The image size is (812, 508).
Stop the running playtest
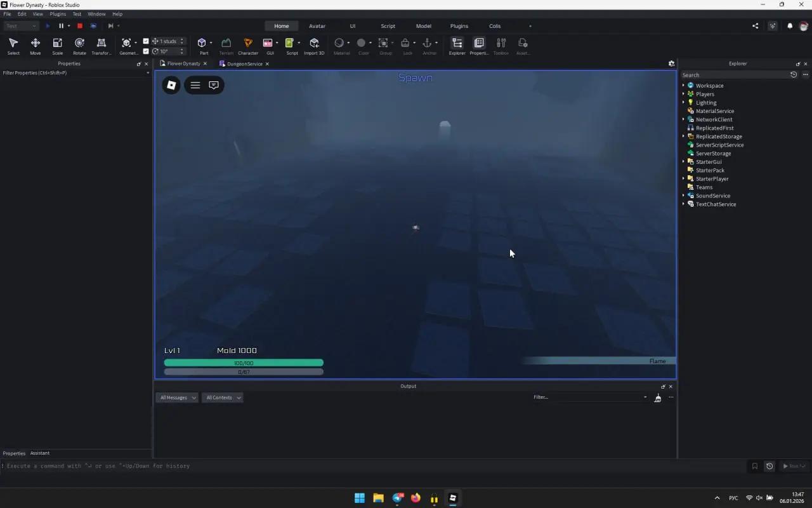[80, 26]
